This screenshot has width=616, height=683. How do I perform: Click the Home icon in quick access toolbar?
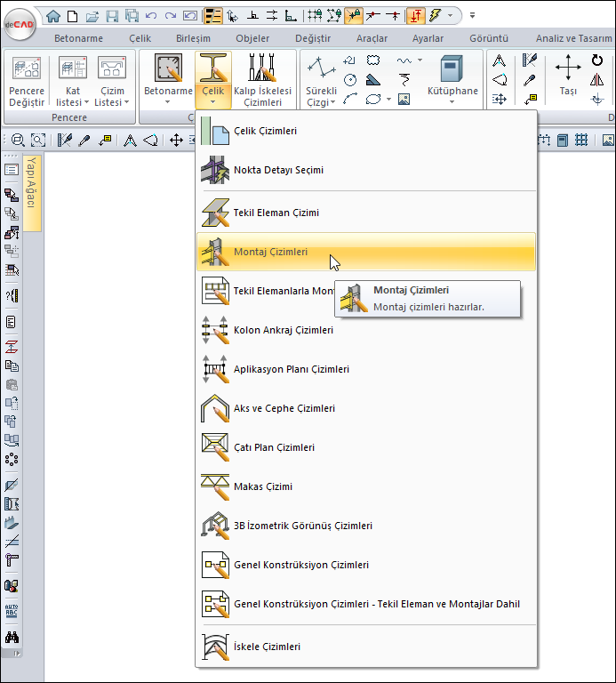coord(53,15)
